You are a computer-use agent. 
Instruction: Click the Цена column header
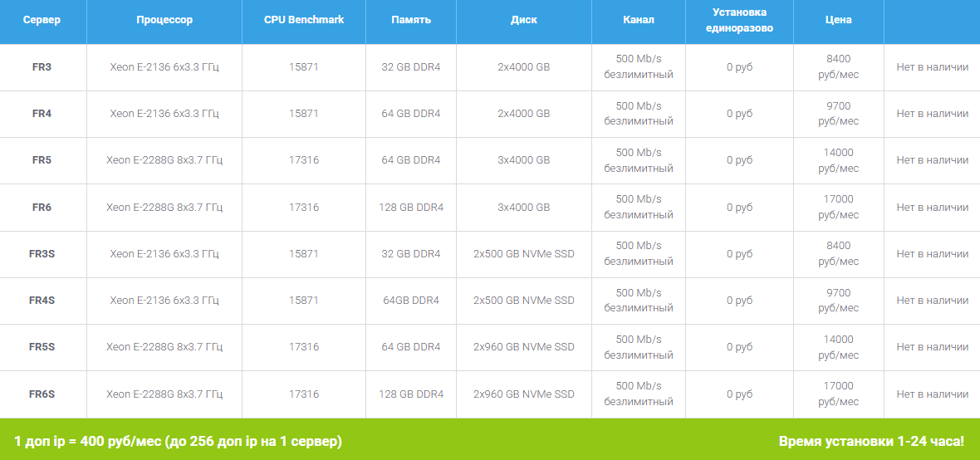point(838,20)
